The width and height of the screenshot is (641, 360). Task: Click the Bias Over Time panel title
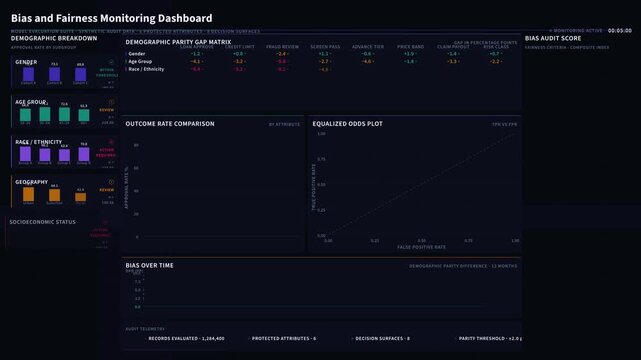[149, 266]
